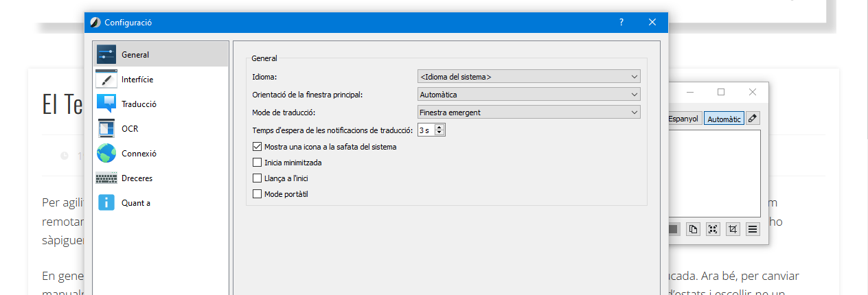Click the crop screen capture icon
The height and width of the screenshot is (295, 868).
[x=733, y=229]
